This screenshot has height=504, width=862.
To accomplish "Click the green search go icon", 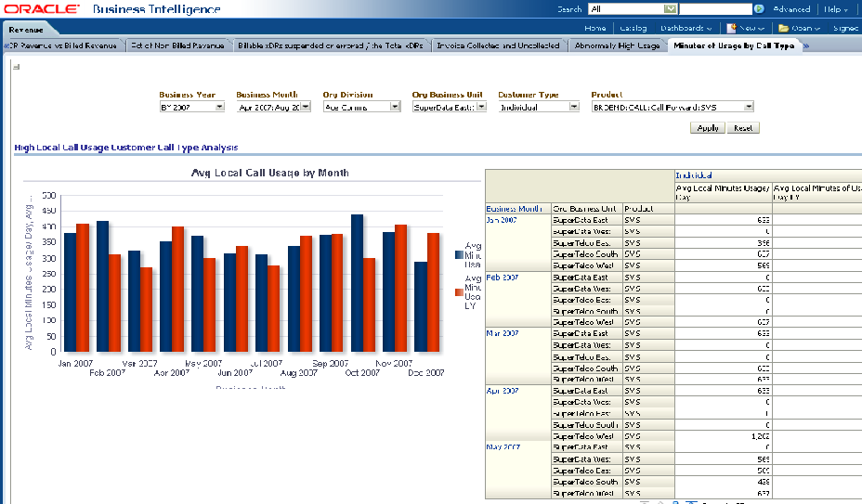I will (759, 8).
